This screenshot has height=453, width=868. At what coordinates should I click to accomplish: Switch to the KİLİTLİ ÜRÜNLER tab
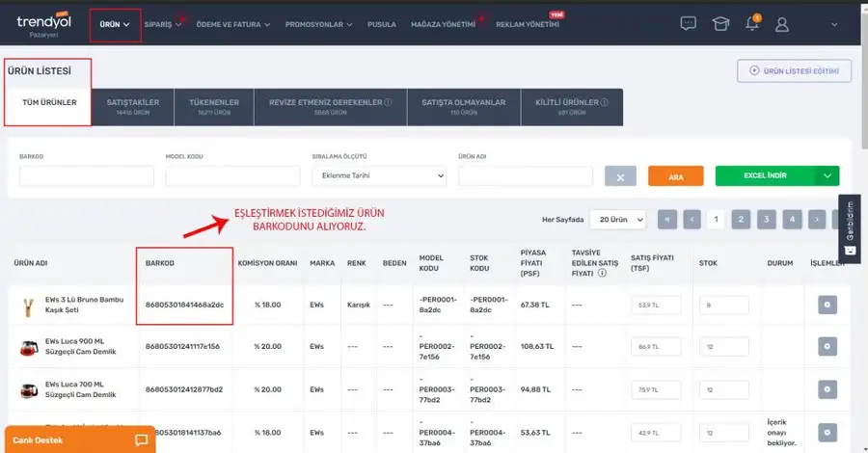(x=572, y=107)
